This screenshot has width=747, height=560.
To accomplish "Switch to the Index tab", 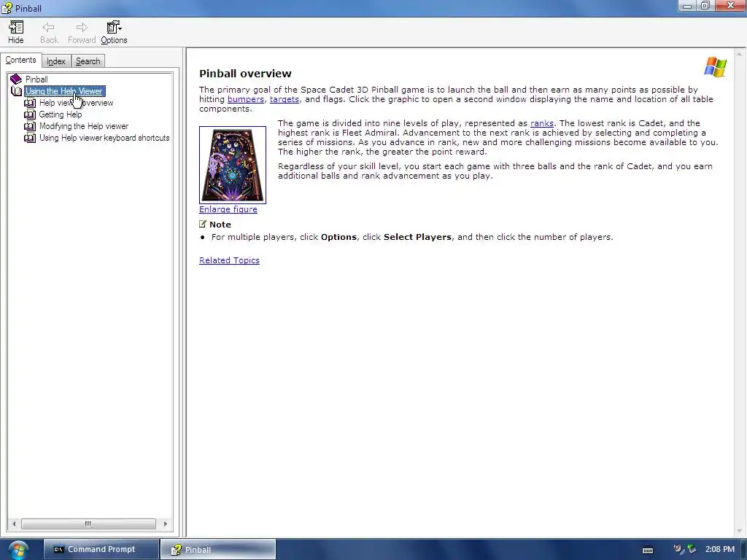I will click(x=55, y=61).
